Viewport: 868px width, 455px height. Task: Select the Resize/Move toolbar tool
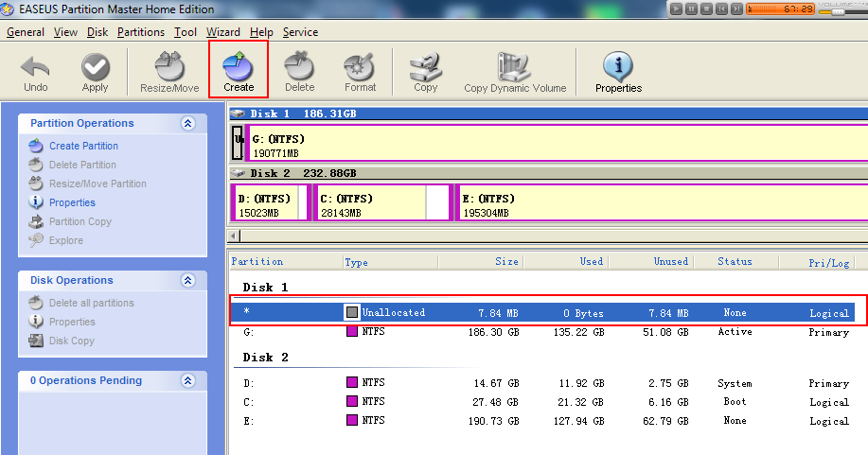169,73
